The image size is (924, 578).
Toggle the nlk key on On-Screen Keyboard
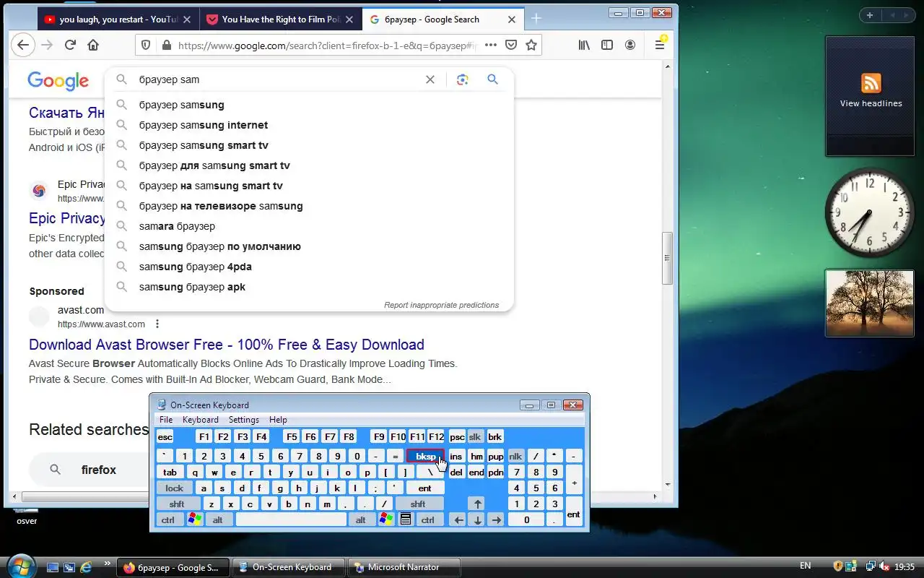pos(515,456)
